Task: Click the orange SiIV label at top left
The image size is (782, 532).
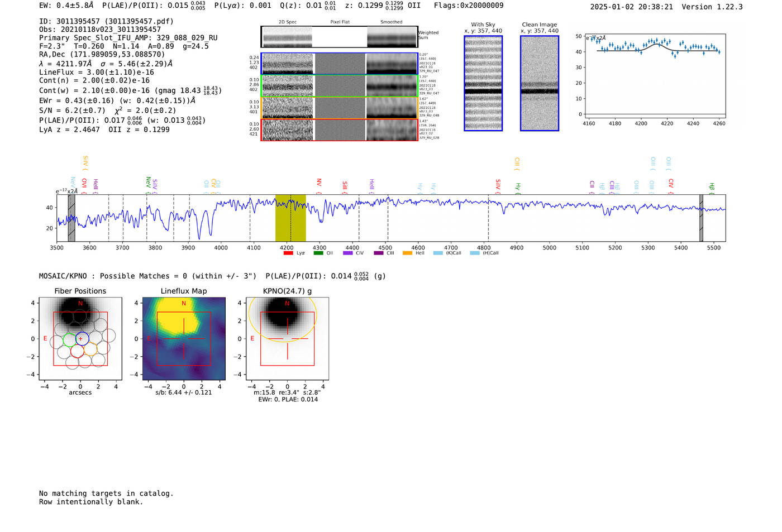Action: coord(85,163)
